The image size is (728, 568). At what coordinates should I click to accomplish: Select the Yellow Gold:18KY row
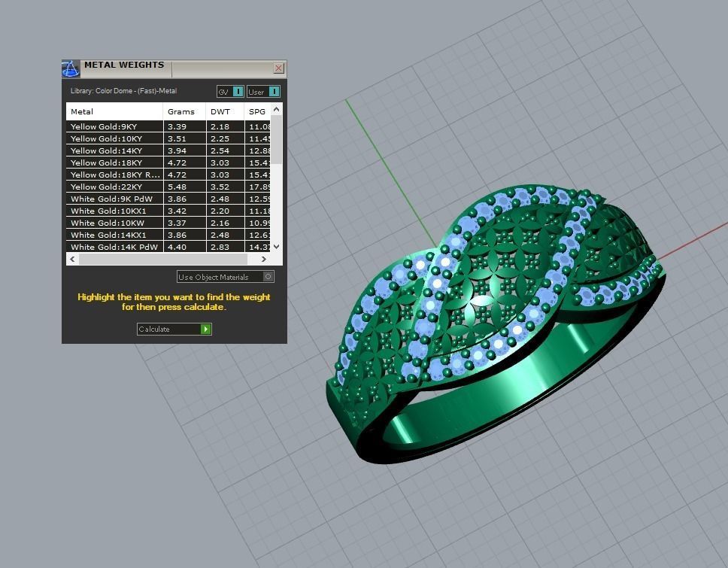[168, 163]
